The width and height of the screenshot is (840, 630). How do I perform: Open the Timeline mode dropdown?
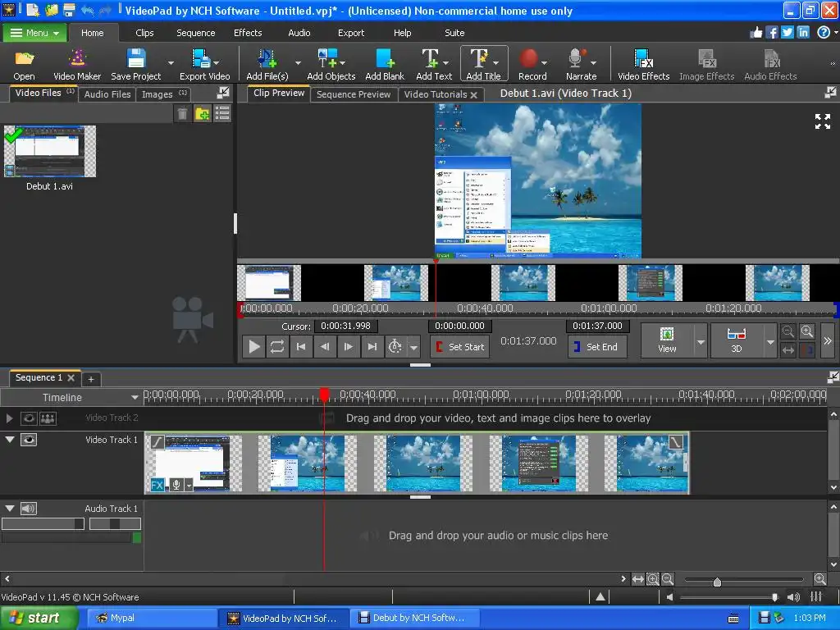135,398
